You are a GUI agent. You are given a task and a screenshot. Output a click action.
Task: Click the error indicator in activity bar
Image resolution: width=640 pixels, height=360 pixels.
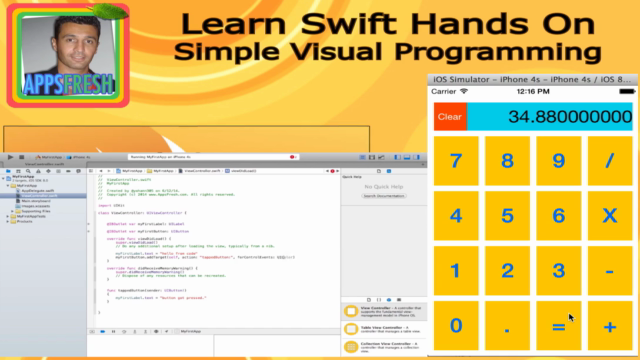point(292,157)
